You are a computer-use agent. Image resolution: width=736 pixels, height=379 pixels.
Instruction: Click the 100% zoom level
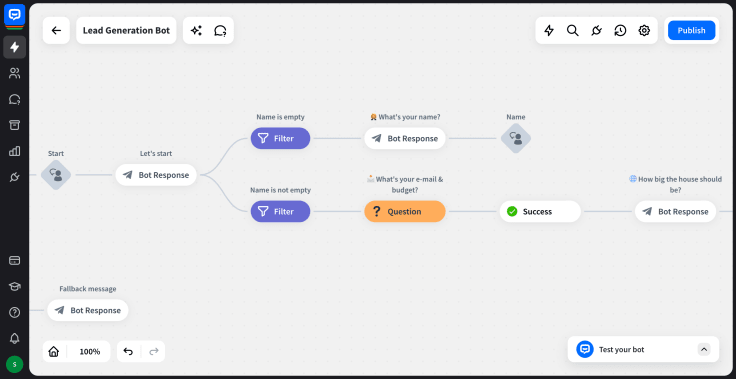pyautogui.click(x=90, y=351)
